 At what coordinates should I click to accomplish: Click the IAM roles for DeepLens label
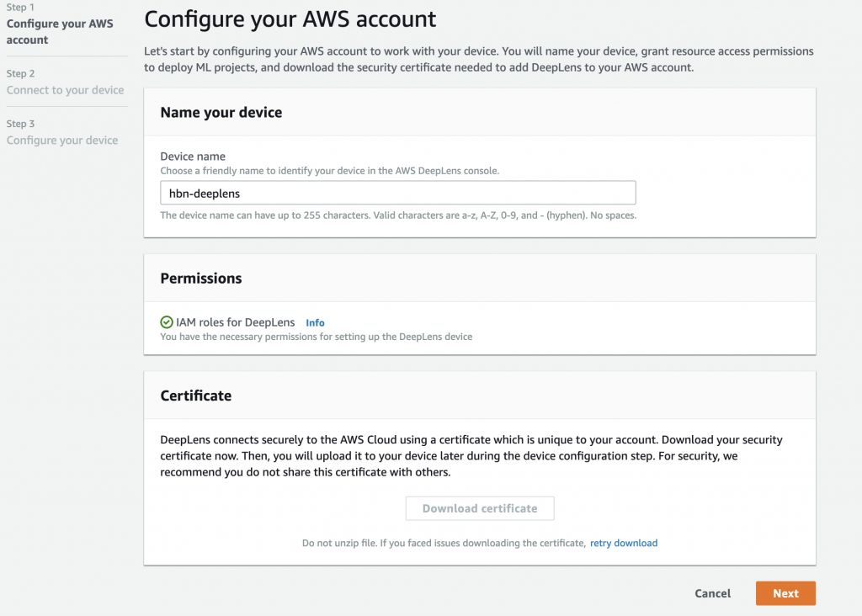236,322
